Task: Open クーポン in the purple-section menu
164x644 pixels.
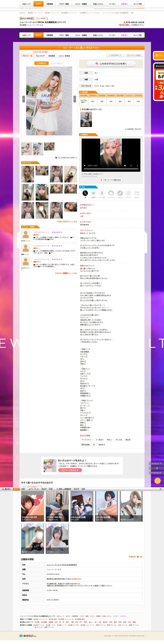Action: [112, 35]
